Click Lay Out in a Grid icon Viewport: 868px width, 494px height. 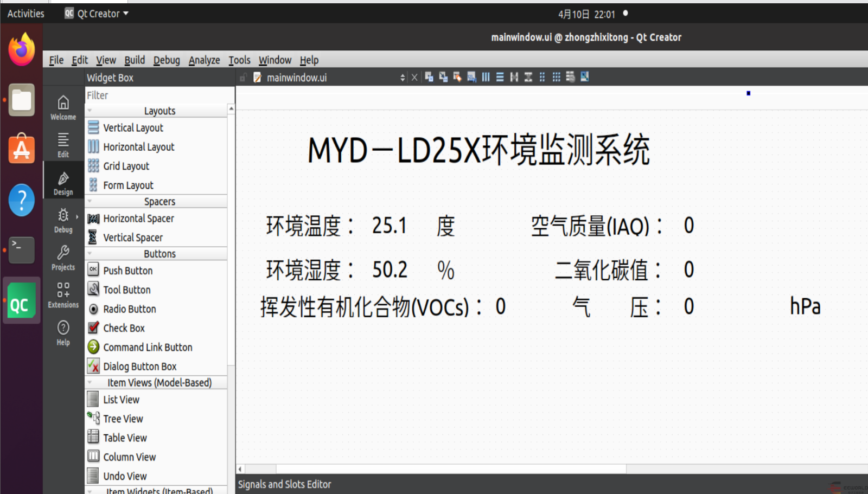click(556, 77)
